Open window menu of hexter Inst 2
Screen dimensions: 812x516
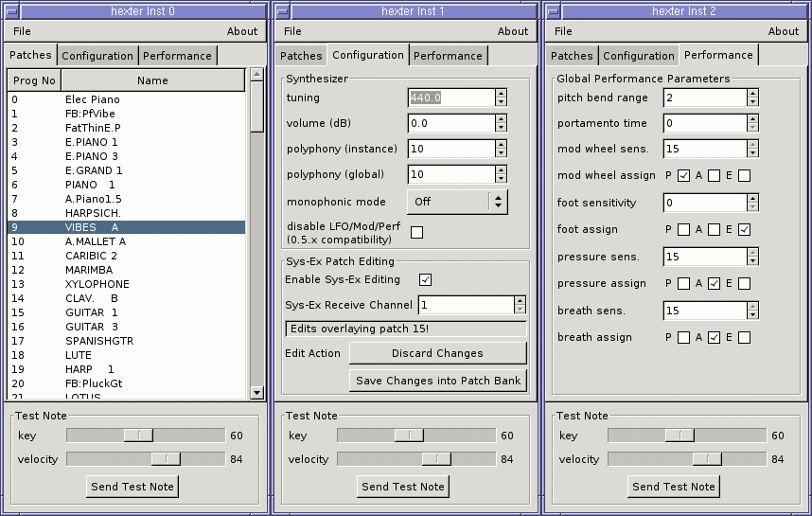pos(553,10)
